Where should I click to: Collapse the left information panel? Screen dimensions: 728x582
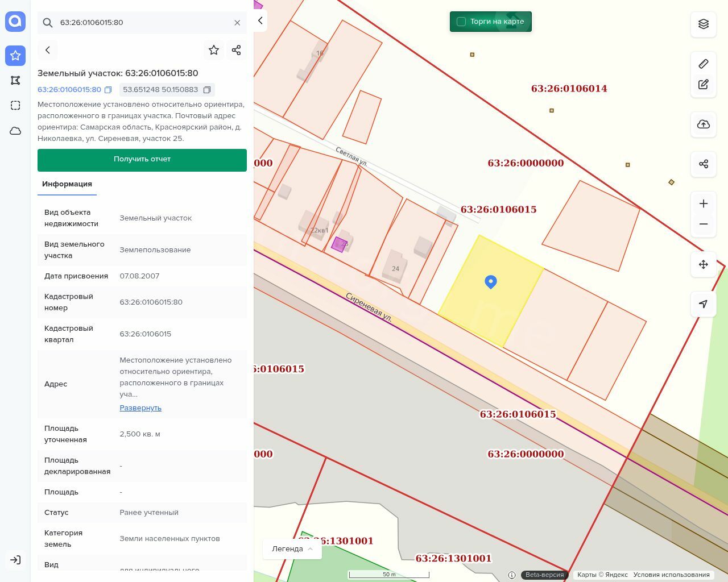pyautogui.click(x=260, y=20)
